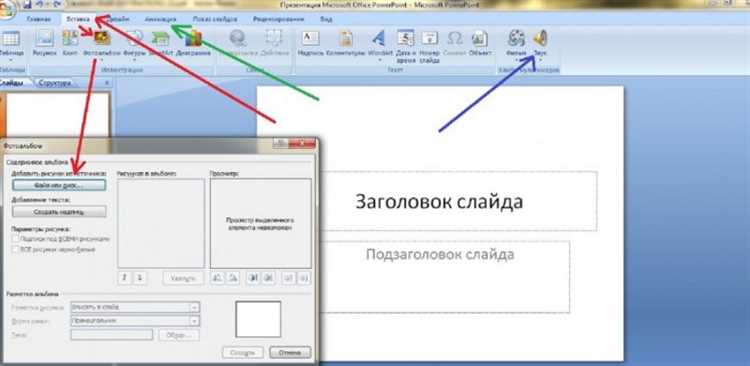Click the Рисунок picture icon
The height and width of the screenshot is (366, 750).
[44, 39]
